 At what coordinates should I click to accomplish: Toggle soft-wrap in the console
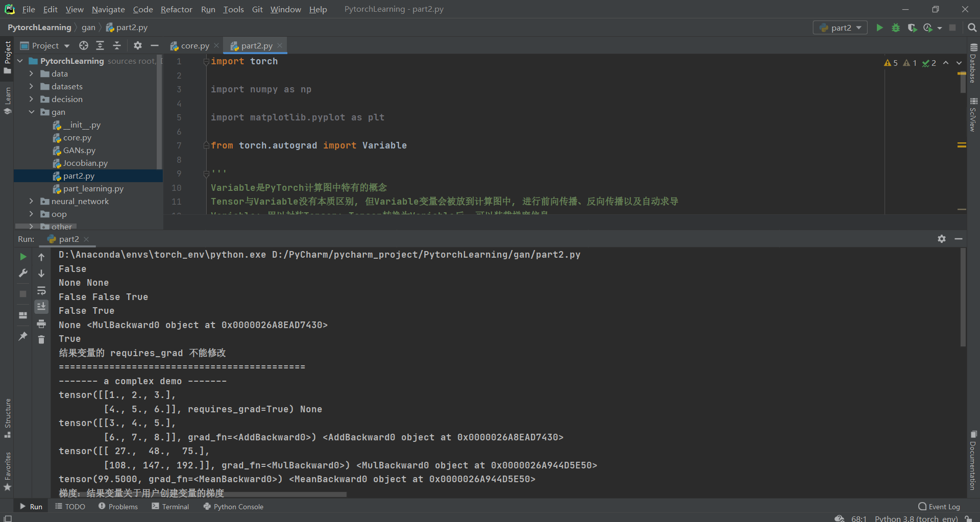pos(41,291)
